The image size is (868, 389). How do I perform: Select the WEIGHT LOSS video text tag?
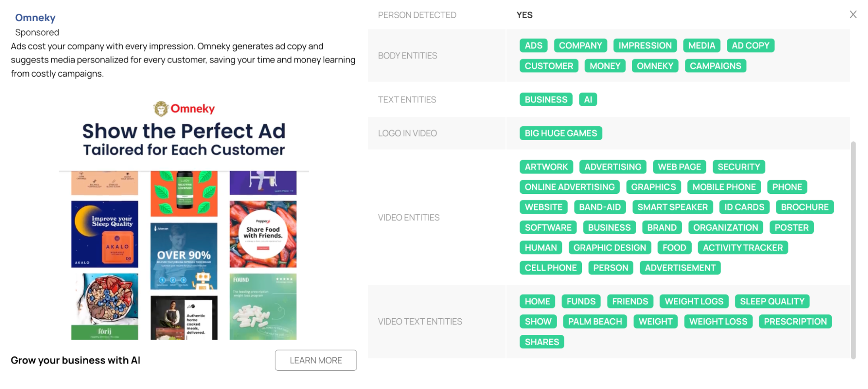[718, 322]
